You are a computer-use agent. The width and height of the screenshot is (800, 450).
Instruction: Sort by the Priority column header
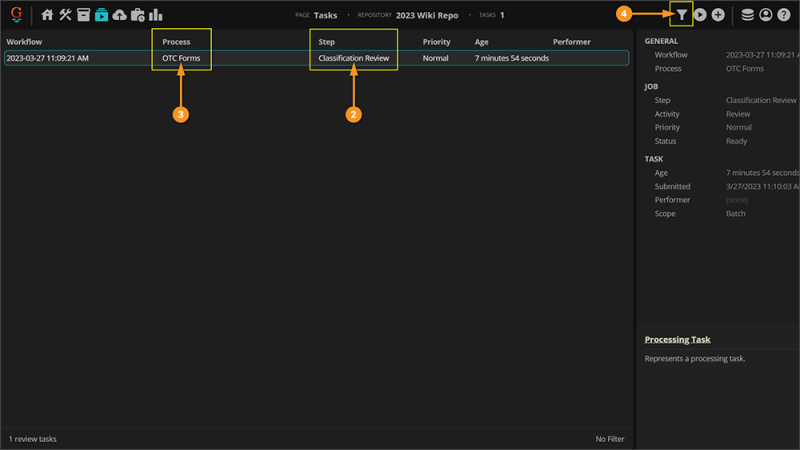[436, 42]
